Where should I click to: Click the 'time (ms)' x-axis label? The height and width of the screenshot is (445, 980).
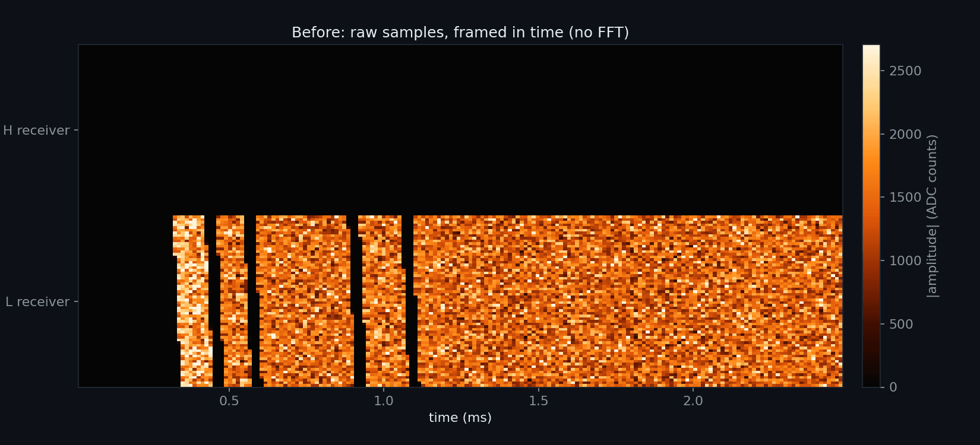(460, 417)
